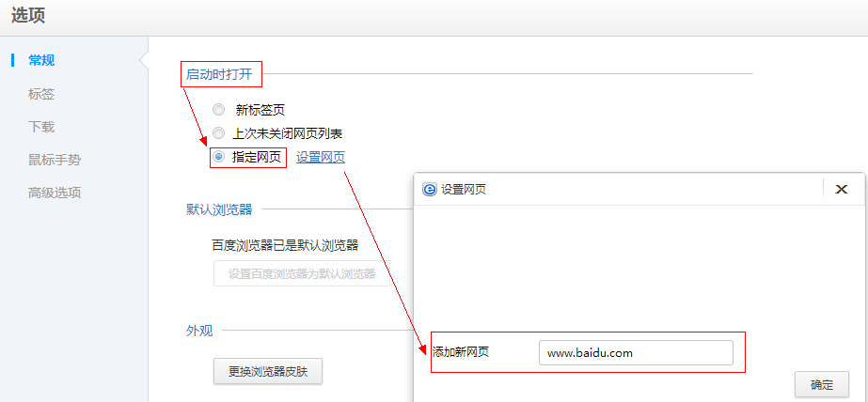Open the 鼠标手势 settings page
This screenshot has height=402, width=868.
click(55, 160)
